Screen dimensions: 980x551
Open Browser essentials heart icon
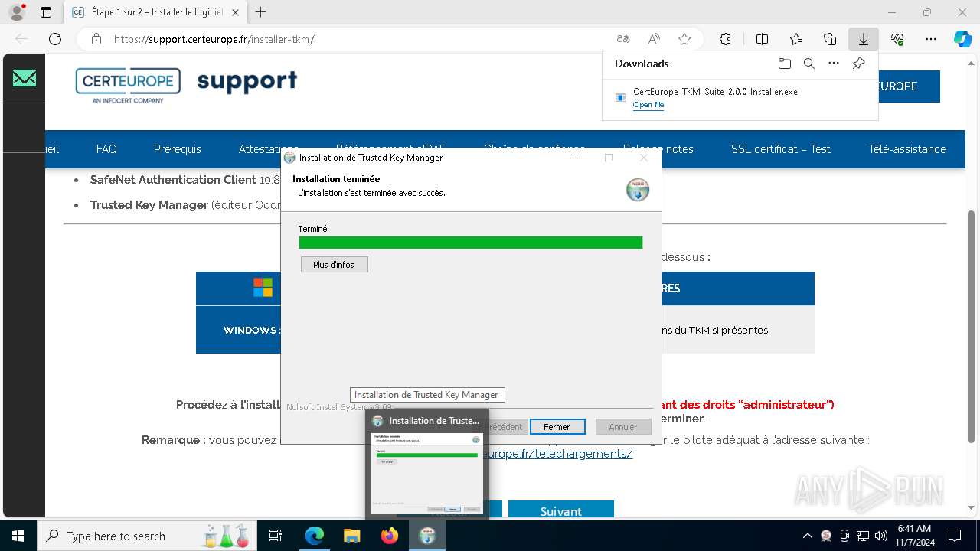point(897,39)
